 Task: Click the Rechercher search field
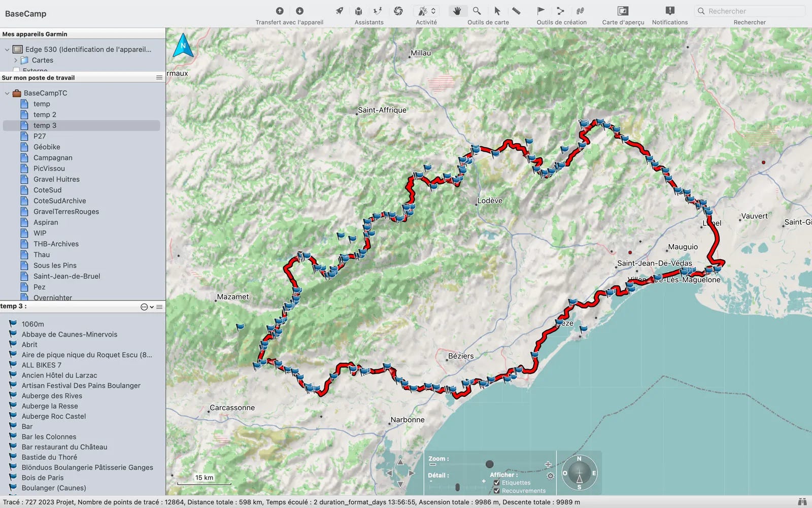750,11
